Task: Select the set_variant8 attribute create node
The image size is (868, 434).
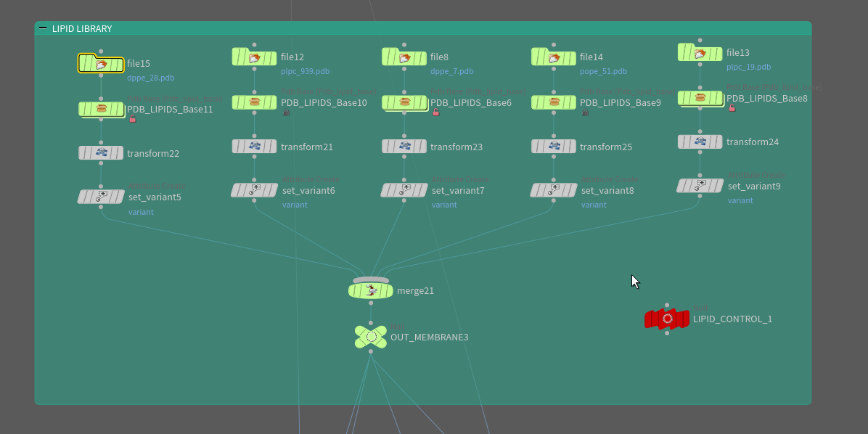Action: [x=554, y=190]
